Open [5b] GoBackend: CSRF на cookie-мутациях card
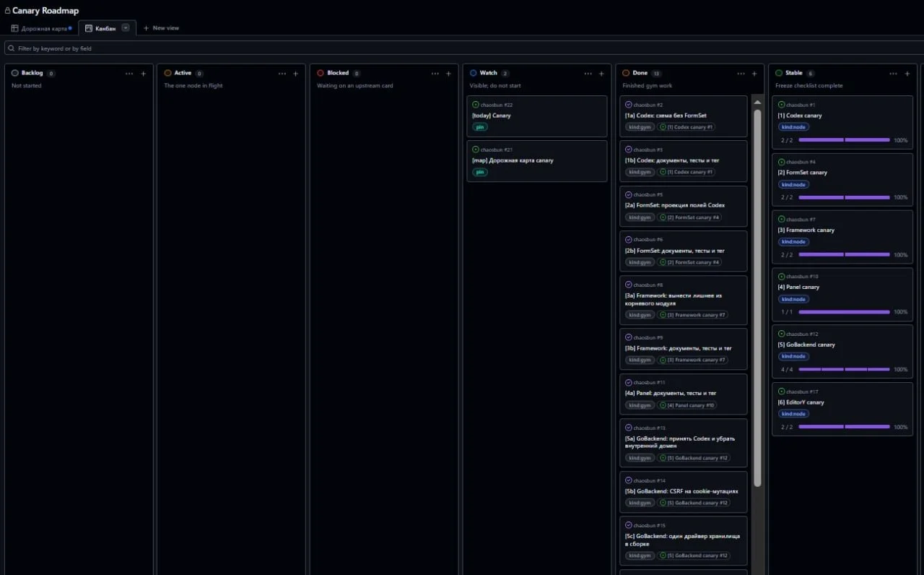924x575 pixels. (x=681, y=491)
